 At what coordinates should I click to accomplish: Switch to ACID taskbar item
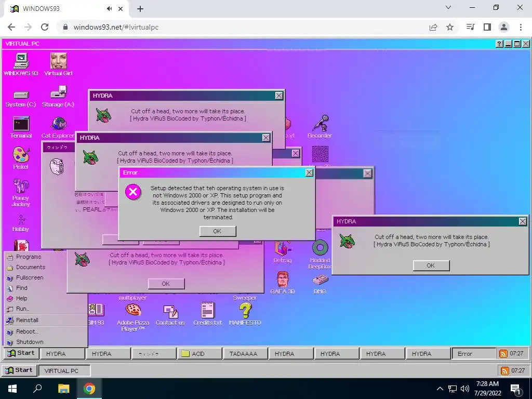coord(200,353)
